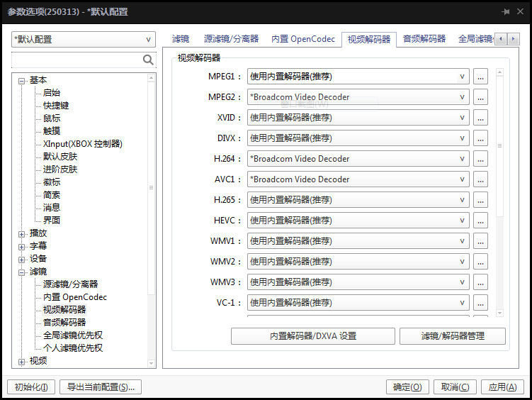Screen dimensions: 532x400
Task: Confirm with the 确定(O) button
Action: click(x=407, y=387)
